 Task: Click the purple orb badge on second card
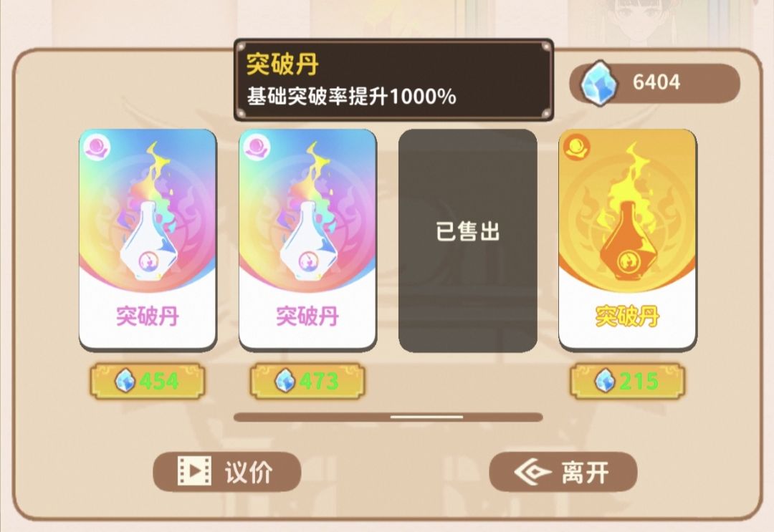tap(257, 147)
